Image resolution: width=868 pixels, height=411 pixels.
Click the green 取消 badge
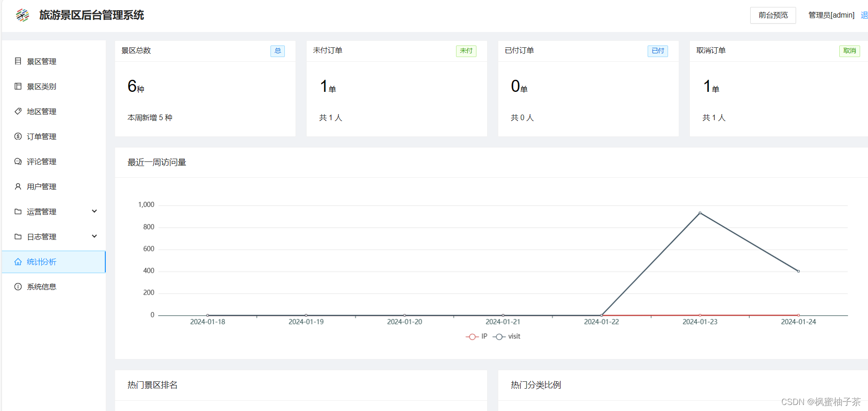coord(849,51)
